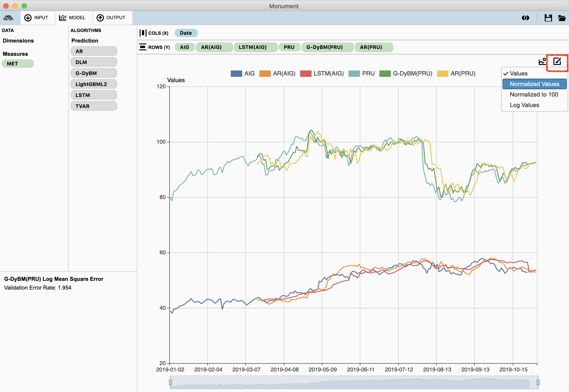Viewport: 569px width, 392px height.
Task: Select the DLM algorithm
Action: (94, 62)
